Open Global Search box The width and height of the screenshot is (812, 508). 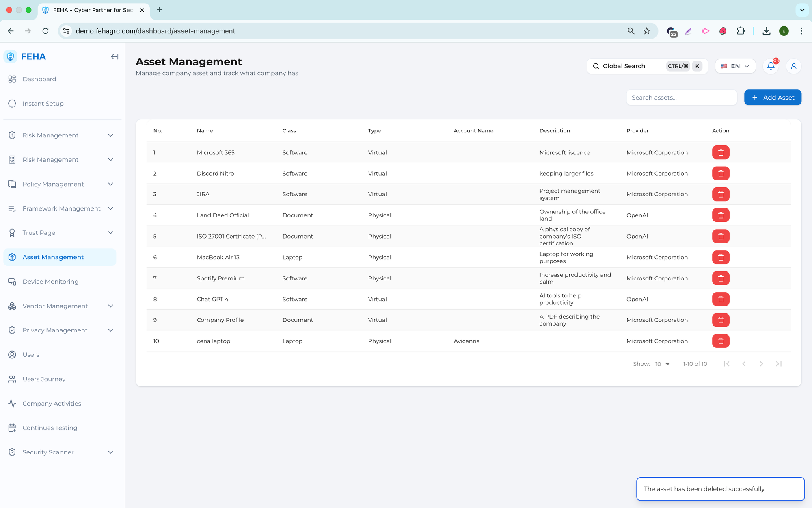point(647,66)
